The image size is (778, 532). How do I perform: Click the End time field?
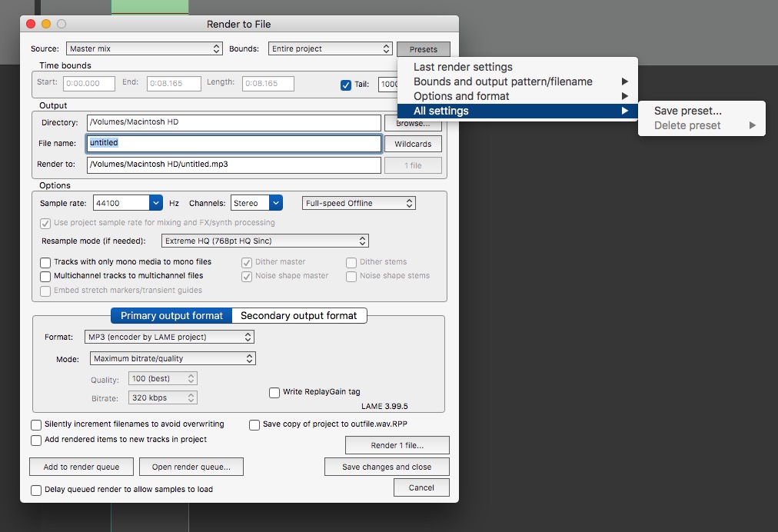[x=174, y=83]
